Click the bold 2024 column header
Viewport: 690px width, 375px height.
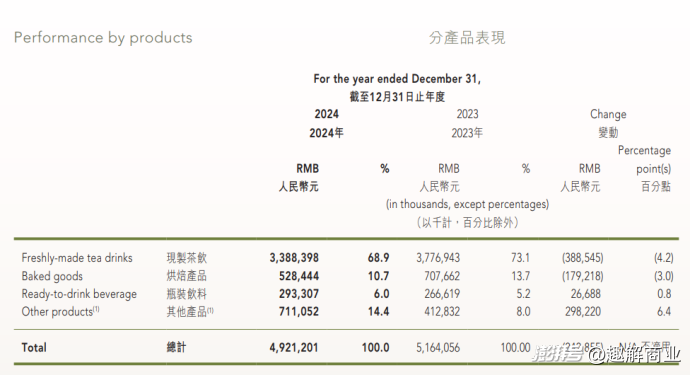327,114
